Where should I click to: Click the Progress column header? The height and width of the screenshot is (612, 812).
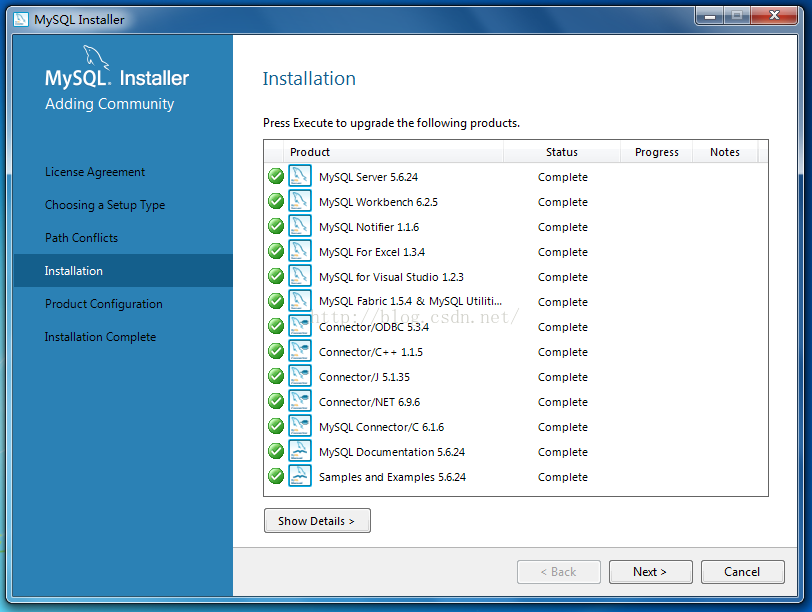657,152
